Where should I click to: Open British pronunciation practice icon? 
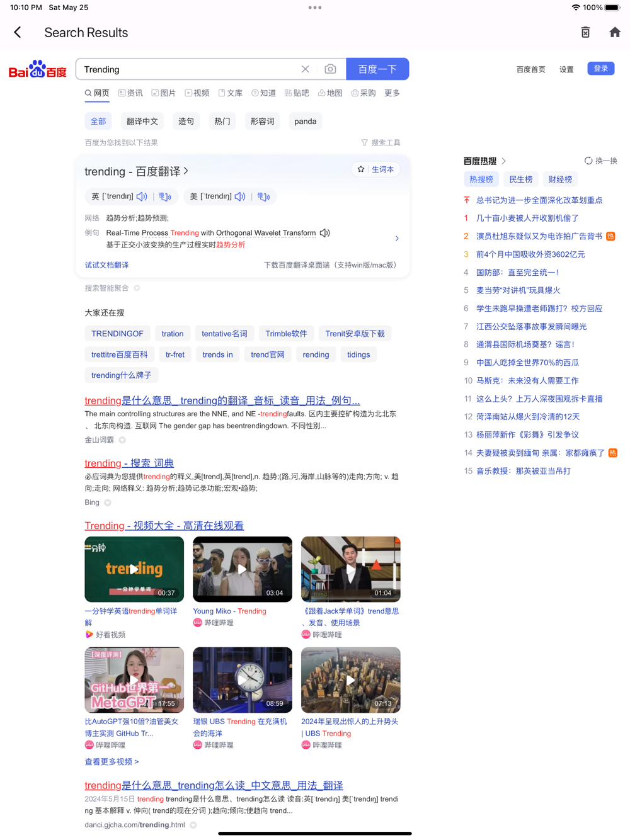165,196
